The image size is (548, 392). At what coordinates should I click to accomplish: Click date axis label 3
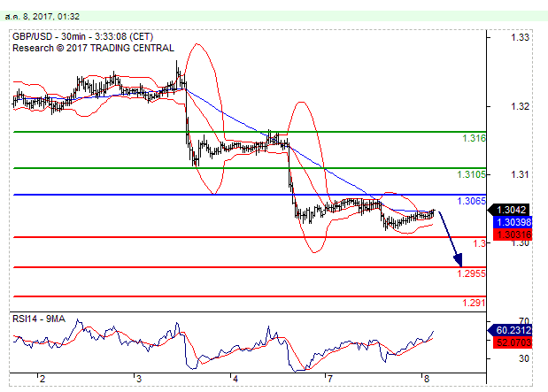(139, 379)
